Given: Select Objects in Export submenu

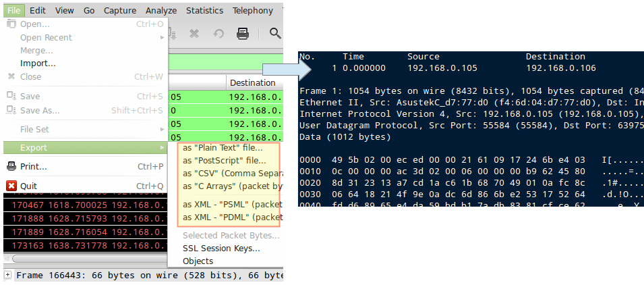Looking at the screenshot, I should pyautogui.click(x=198, y=261).
